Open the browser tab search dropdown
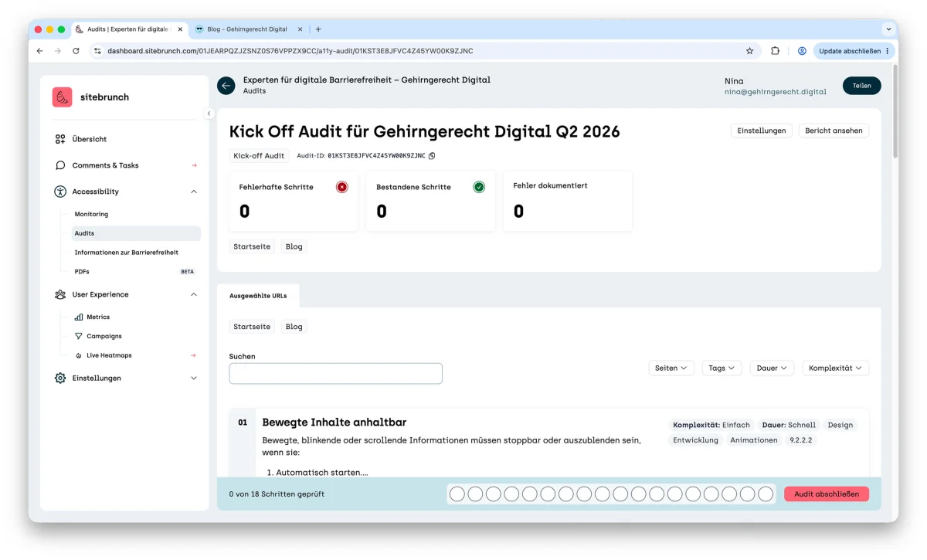This screenshot has width=927, height=560. [x=888, y=29]
